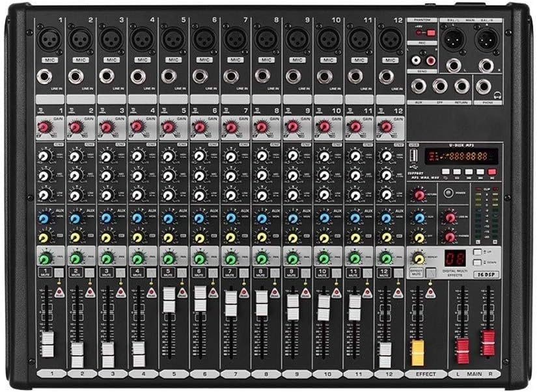Click the channel 5 fader cap
This screenshot has height=392, width=537.
169,300
